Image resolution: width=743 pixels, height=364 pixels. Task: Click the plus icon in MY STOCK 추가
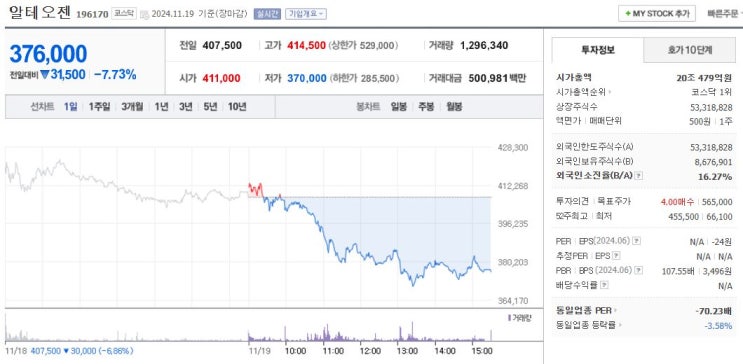coord(628,14)
